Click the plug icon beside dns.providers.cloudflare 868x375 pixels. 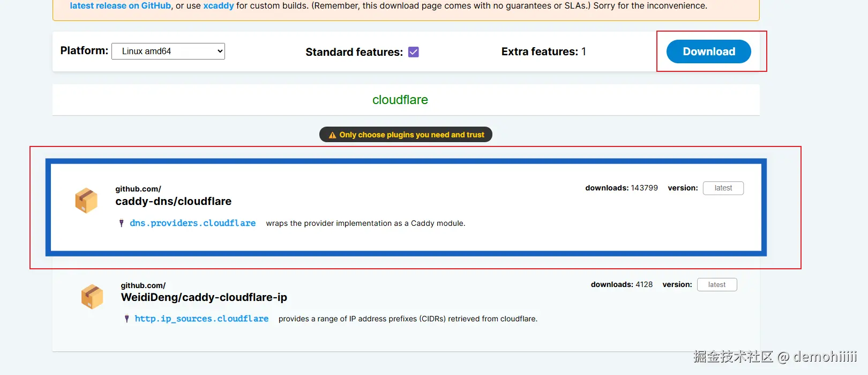click(122, 223)
